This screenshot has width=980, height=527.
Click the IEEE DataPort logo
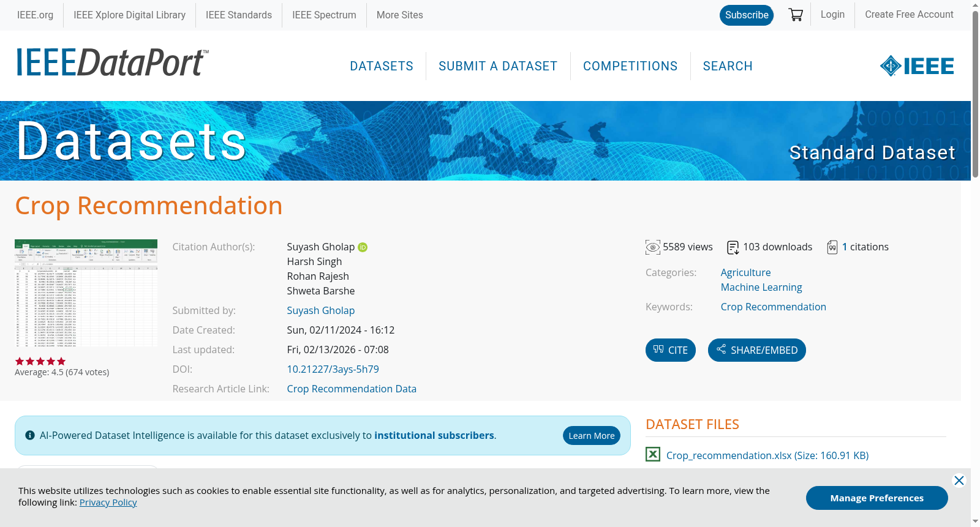[112, 62]
